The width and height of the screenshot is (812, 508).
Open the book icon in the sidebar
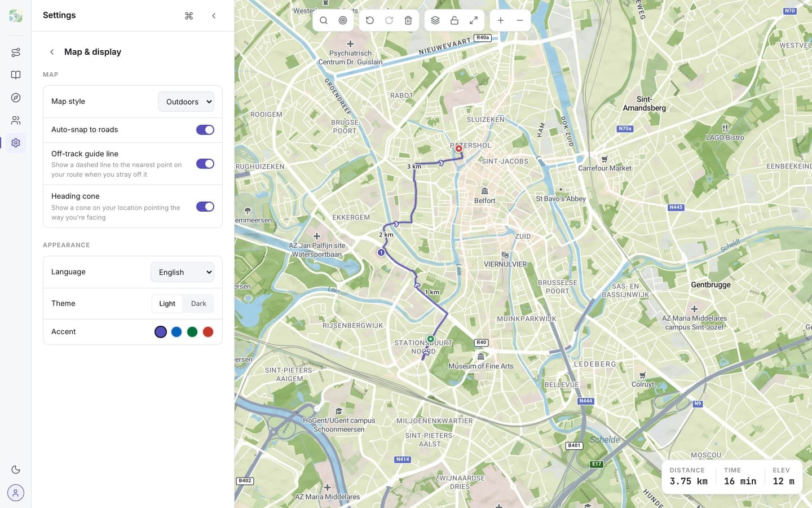tap(16, 75)
